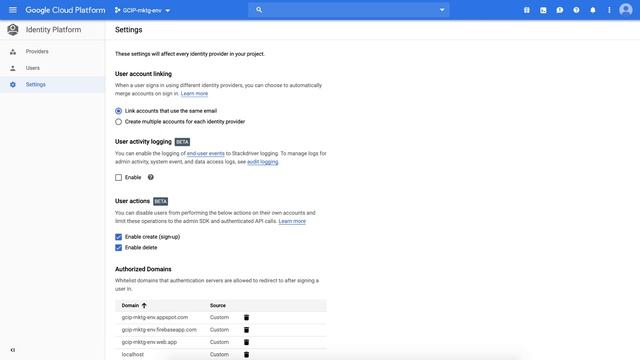The width and height of the screenshot is (640, 360).
Task: Go to Providers page
Action: pos(37,51)
